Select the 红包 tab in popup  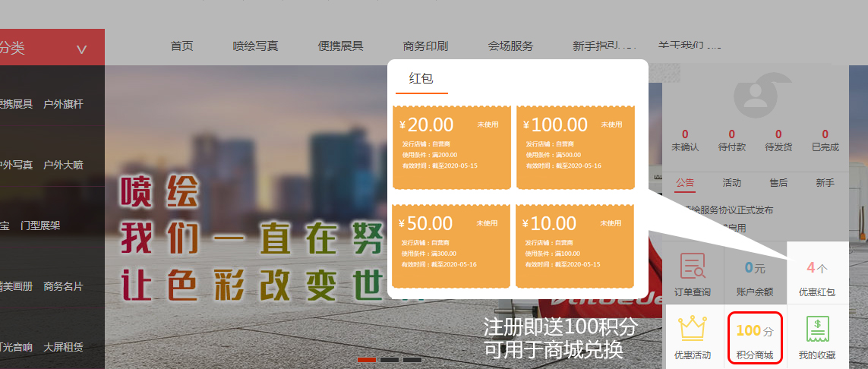pyautogui.click(x=421, y=78)
